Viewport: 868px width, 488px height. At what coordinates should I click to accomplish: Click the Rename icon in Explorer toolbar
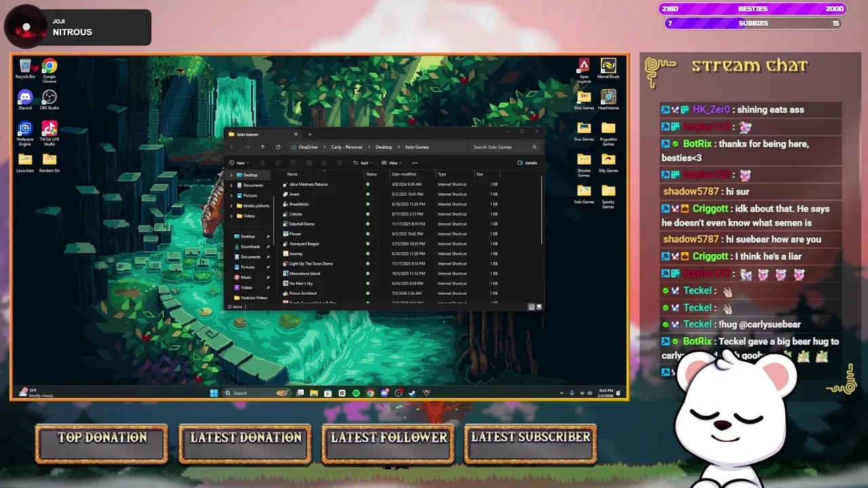tap(309, 163)
